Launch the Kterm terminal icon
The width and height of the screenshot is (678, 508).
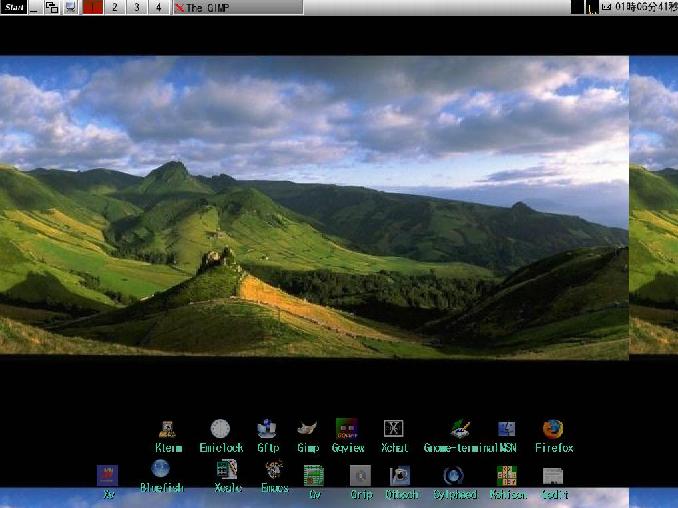[x=168, y=430]
